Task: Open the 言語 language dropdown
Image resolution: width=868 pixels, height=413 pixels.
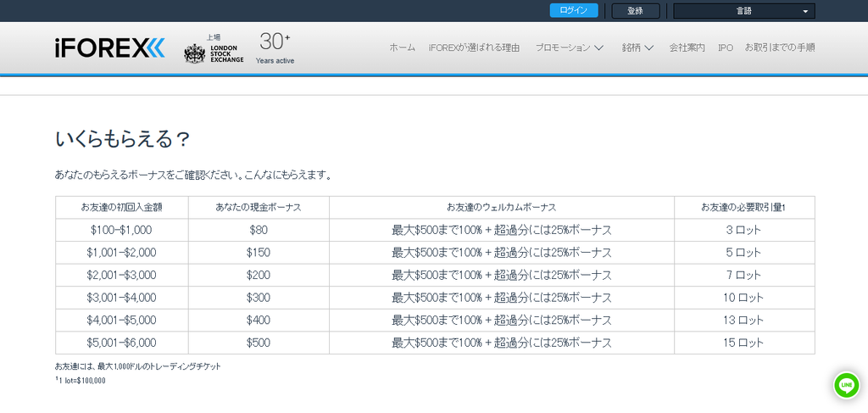Action: pyautogui.click(x=744, y=11)
